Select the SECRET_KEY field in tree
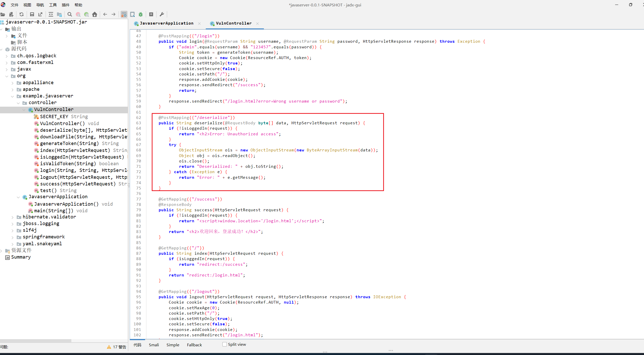The height and width of the screenshot is (355, 644). pos(61,116)
